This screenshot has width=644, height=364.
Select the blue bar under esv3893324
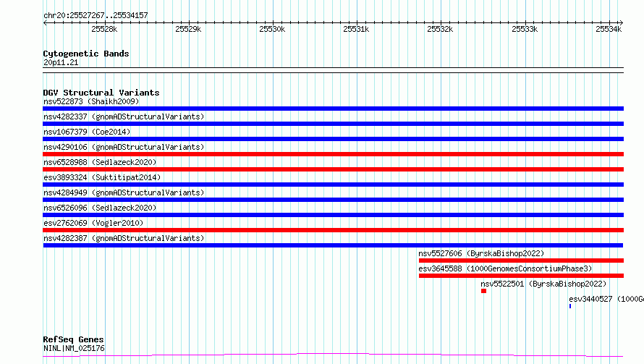[333, 185]
